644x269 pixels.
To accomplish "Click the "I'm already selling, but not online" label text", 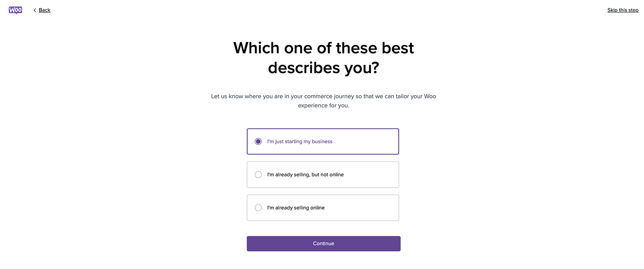I will (x=305, y=175).
